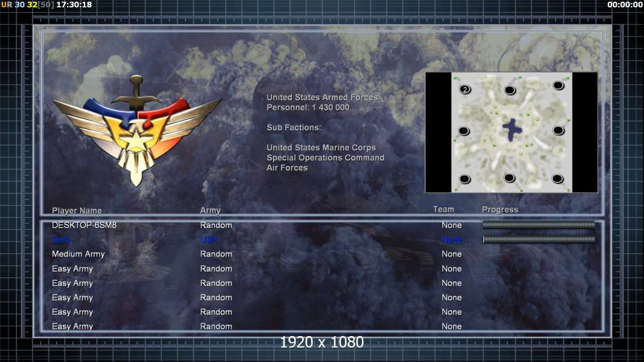The height and width of the screenshot is (362, 644).
Task: Click the Serb player's loading progress bar
Action: [539, 239]
